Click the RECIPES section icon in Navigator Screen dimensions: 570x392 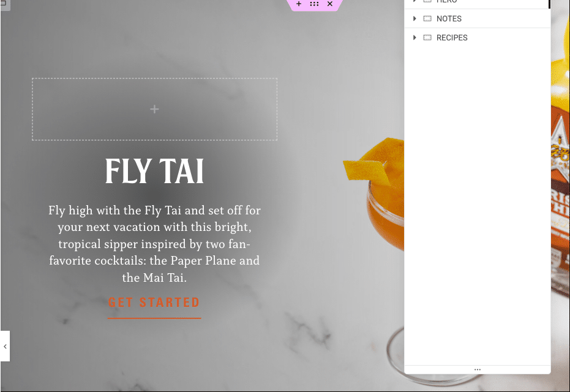click(427, 37)
